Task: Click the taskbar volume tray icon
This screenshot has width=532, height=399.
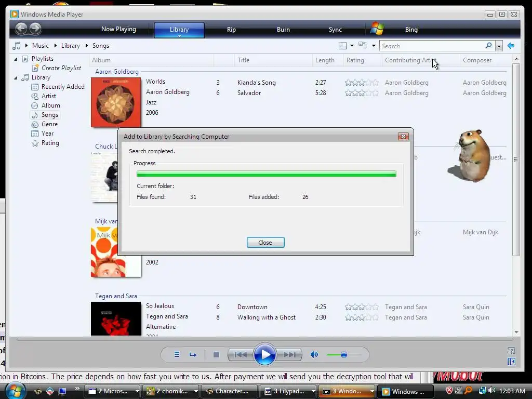Action: point(492,391)
